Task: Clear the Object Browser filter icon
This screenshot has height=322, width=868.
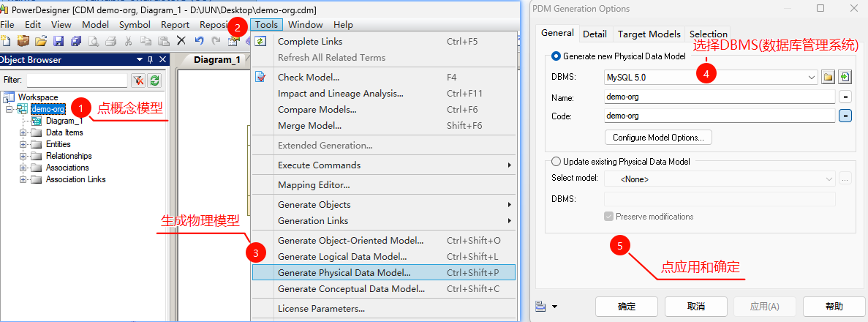Action: tap(137, 80)
